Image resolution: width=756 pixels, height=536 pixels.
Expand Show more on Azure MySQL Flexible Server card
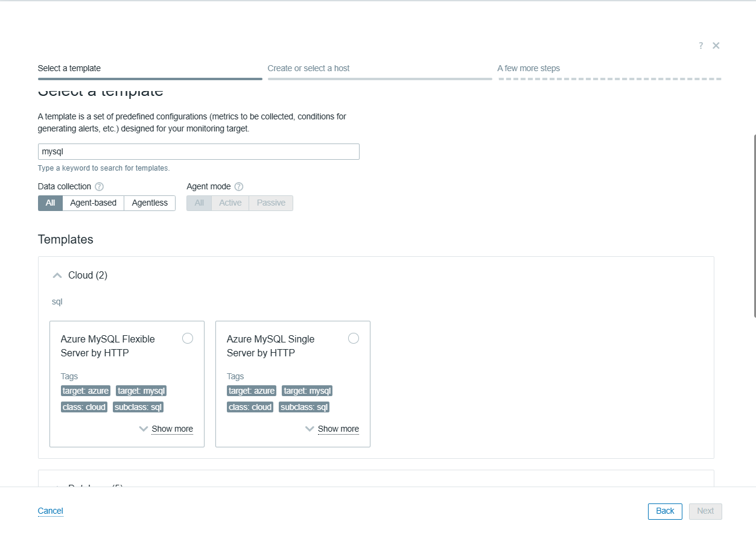(x=172, y=429)
